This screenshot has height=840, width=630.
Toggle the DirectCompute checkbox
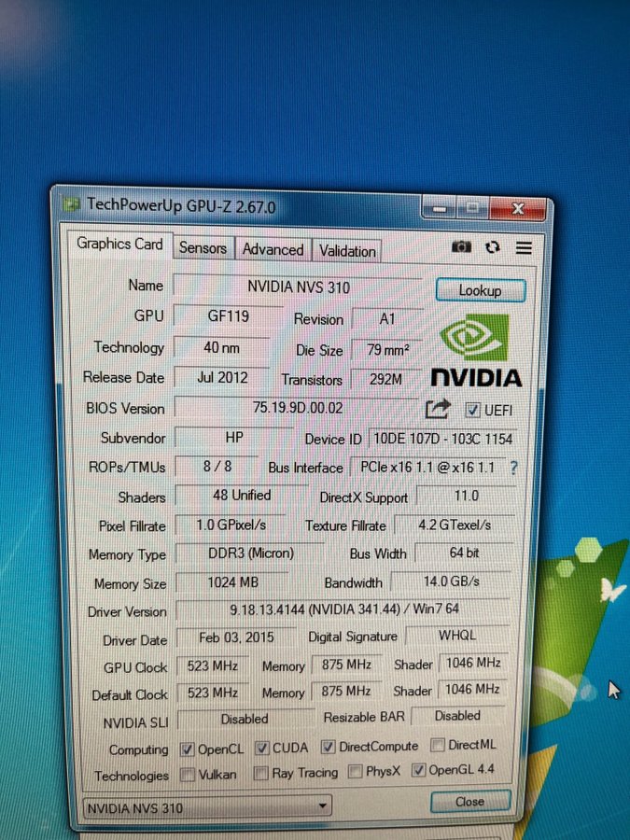tap(328, 747)
